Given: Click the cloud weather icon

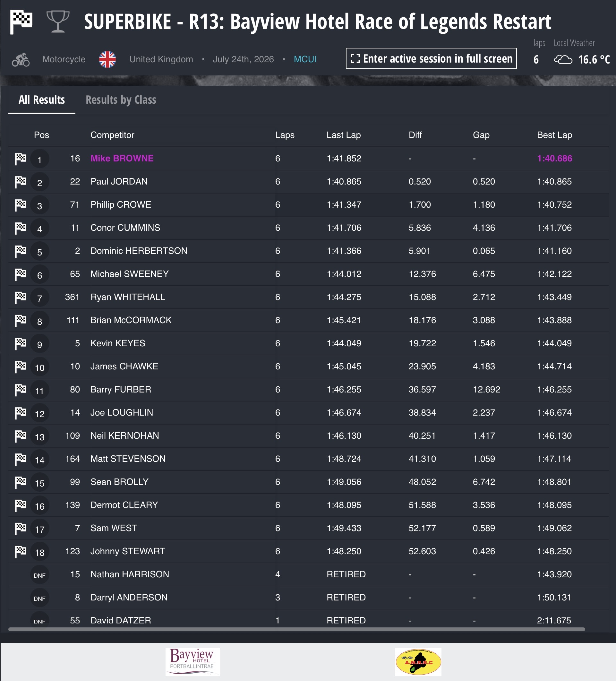Looking at the screenshot, I should point(563,60).
